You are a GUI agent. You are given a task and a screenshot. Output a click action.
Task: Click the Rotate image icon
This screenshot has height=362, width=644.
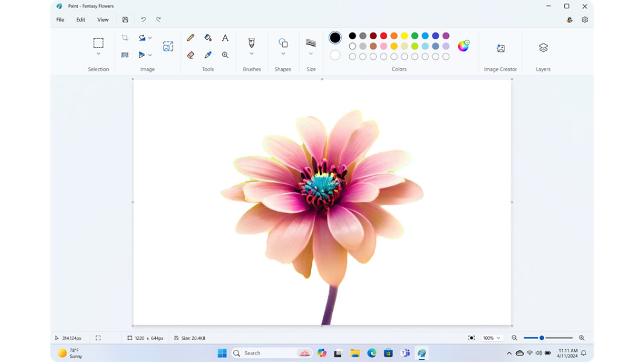coord(142,38)
